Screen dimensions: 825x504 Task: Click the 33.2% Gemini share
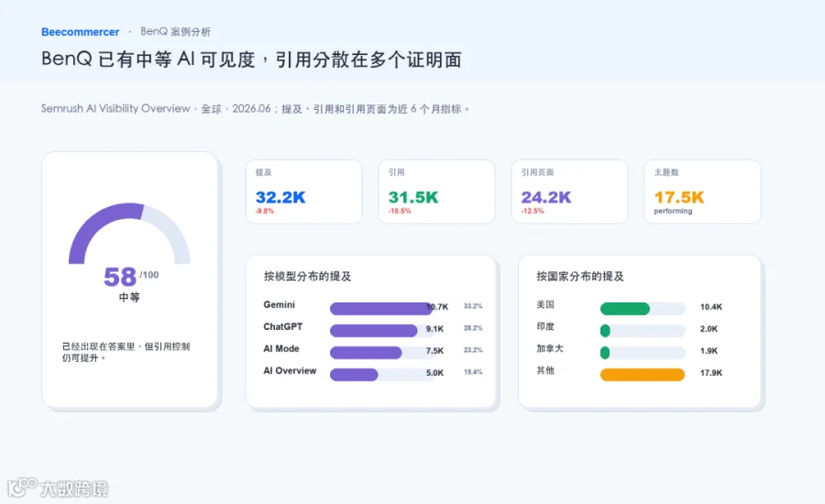point(473,306)
